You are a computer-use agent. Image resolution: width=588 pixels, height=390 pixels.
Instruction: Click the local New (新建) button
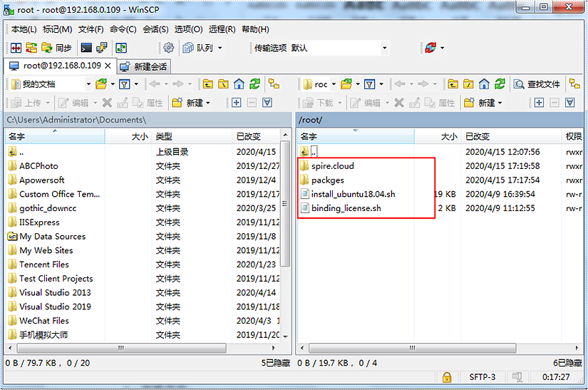point(187,103)
